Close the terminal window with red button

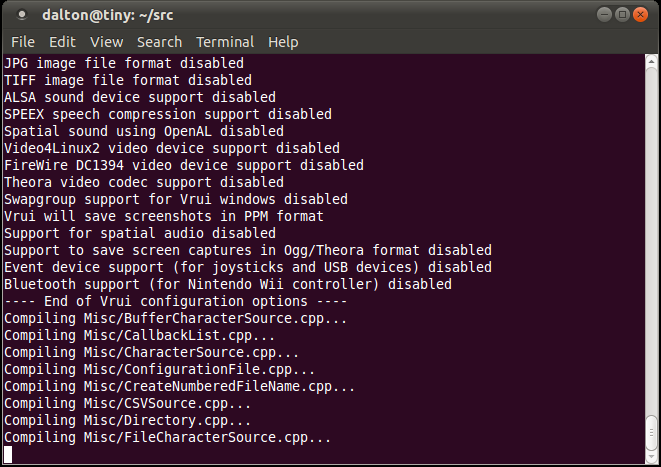[640, 15]
